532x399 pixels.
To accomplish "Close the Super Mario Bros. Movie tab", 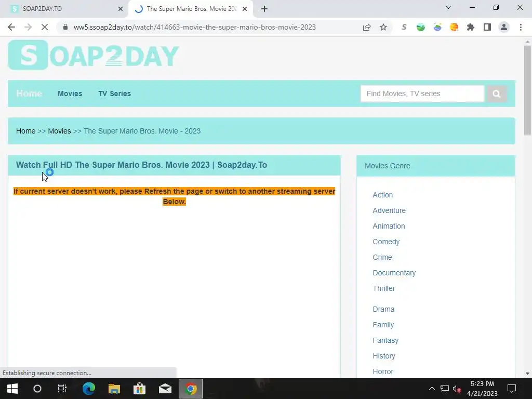I will point(245,9).
